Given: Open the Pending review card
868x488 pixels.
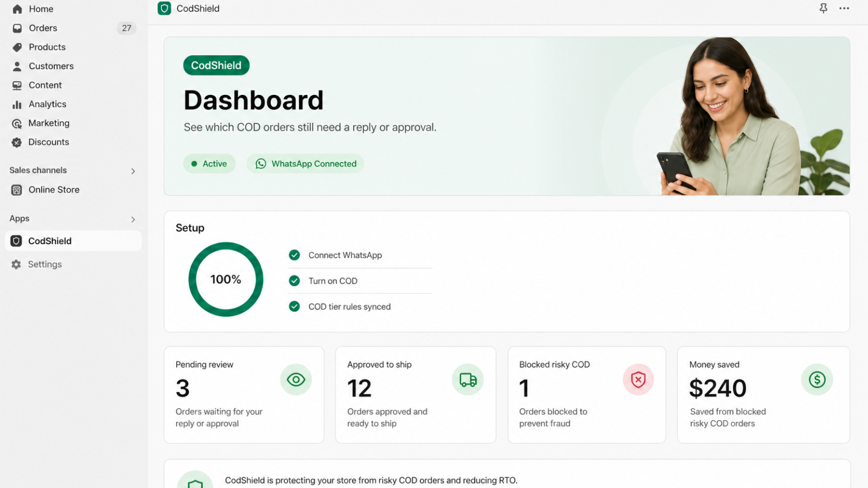Looking at the screenshot, I should click(244, 395).
